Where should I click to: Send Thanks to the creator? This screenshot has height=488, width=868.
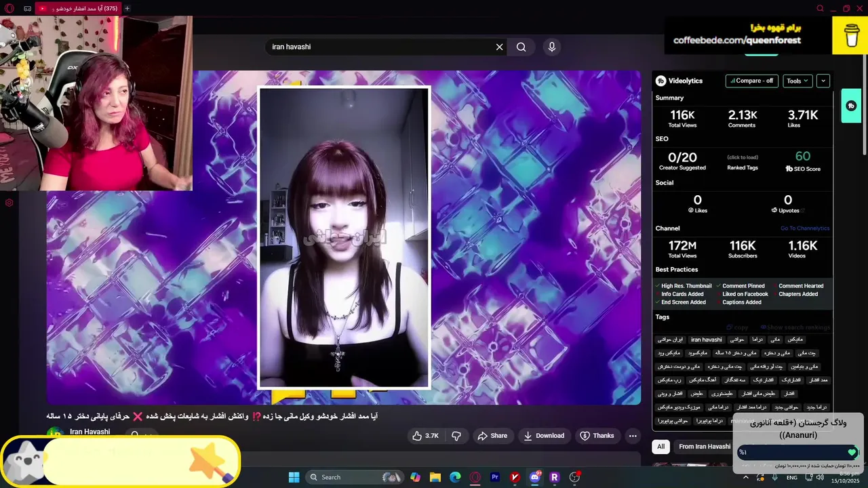coord(597,436)
